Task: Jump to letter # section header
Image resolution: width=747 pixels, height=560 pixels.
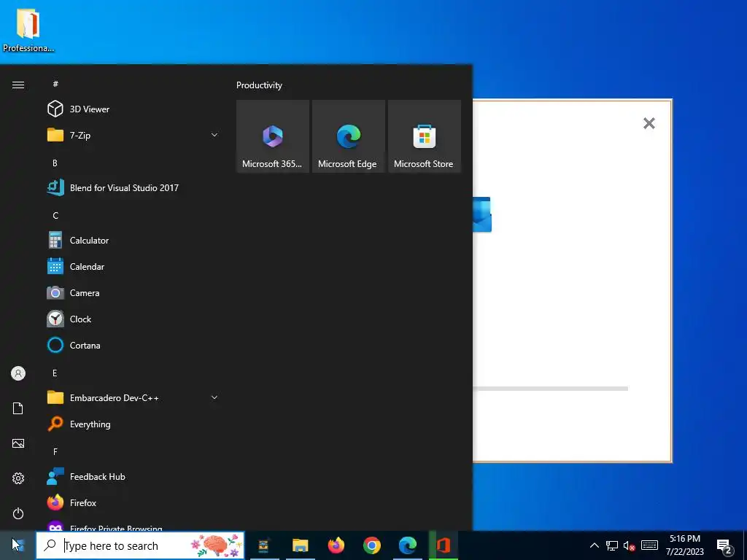Action: point(55,84)
